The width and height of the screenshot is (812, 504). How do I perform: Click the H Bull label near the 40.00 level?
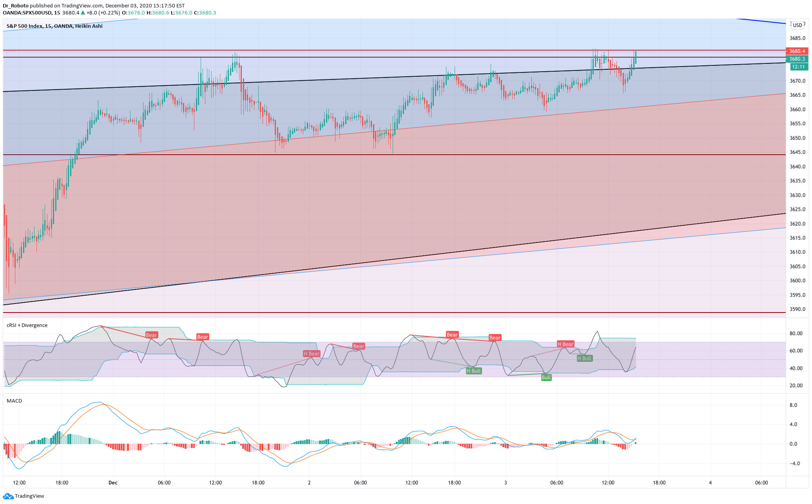[x=473, y=371]
